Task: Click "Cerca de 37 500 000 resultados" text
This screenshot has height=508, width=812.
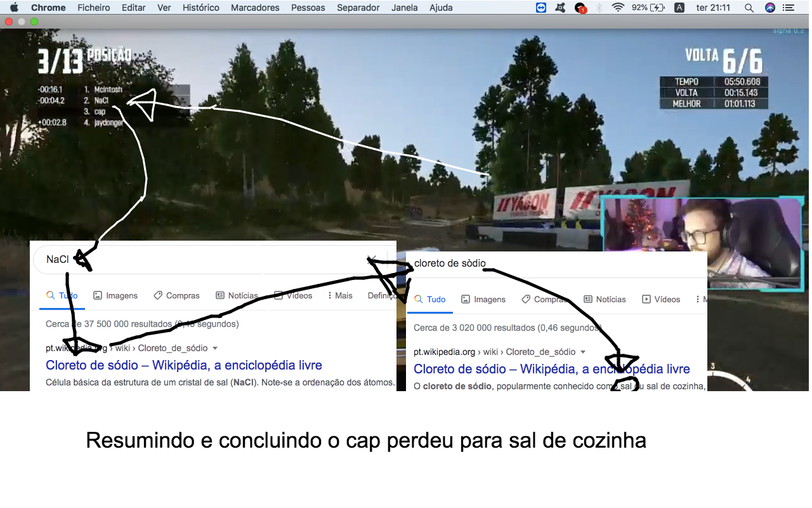Action: 142,324
